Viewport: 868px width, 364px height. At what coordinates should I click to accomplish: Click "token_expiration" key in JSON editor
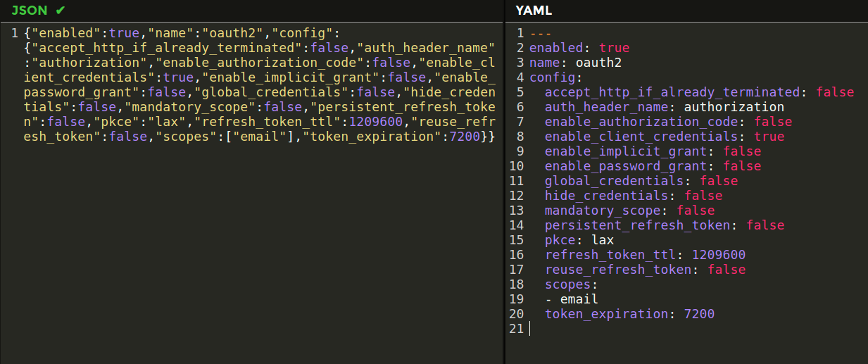tap(370, 137)
